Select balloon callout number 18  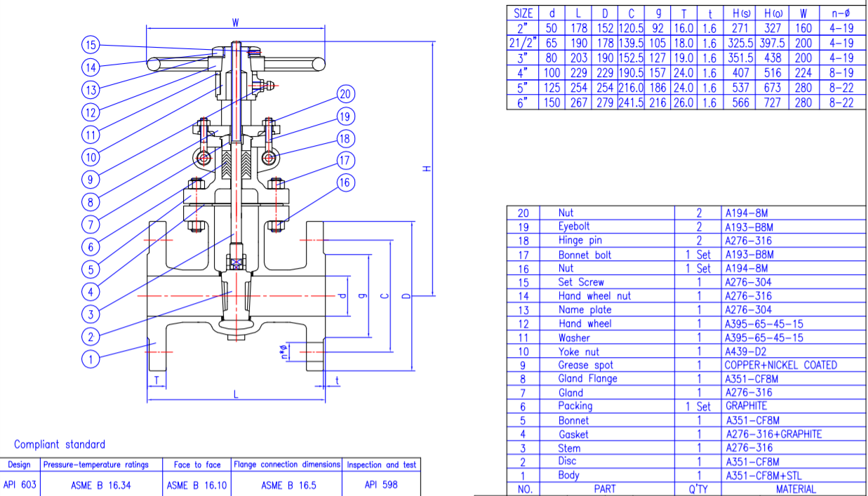pos(344,138)
